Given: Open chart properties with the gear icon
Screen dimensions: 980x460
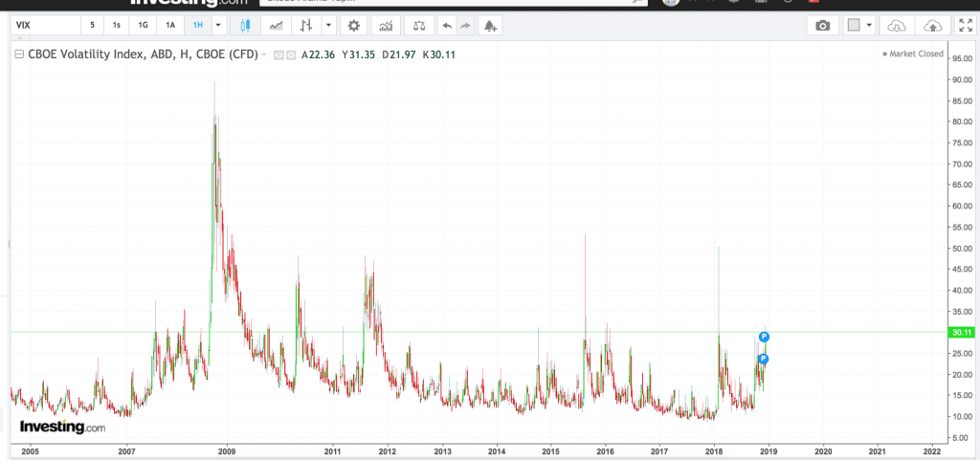Looking at the screenshot, I should [x=354, y=26].
